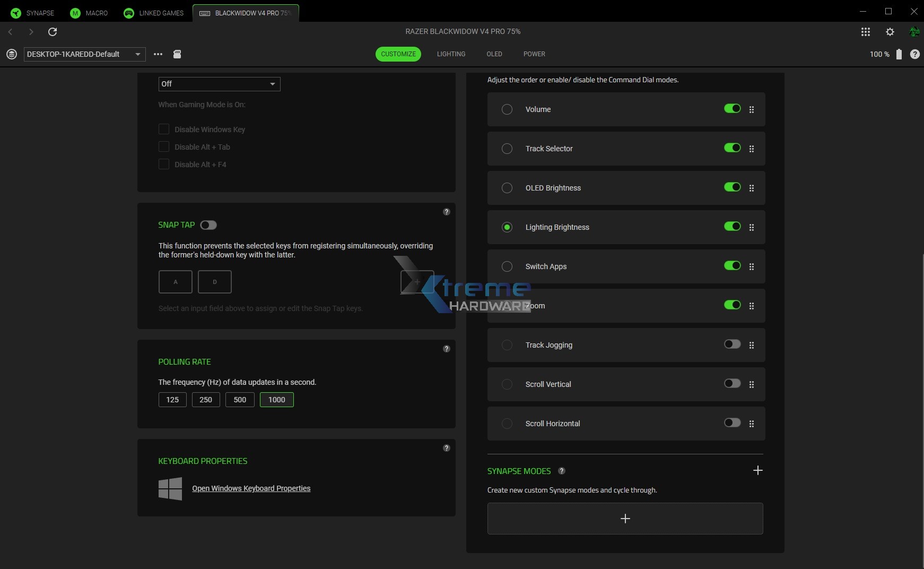924x569 pixels.
Task: Open the Gaming Mode dropdown
Action: [x=219, y=84]
